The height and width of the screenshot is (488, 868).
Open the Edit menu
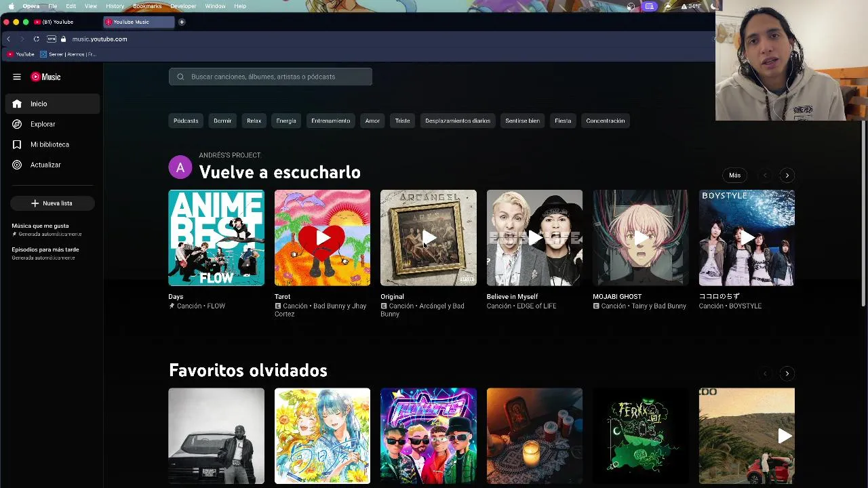point(71,6)
